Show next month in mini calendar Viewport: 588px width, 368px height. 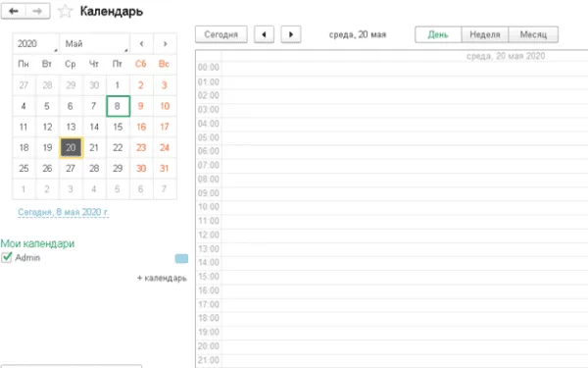point(165,43)
